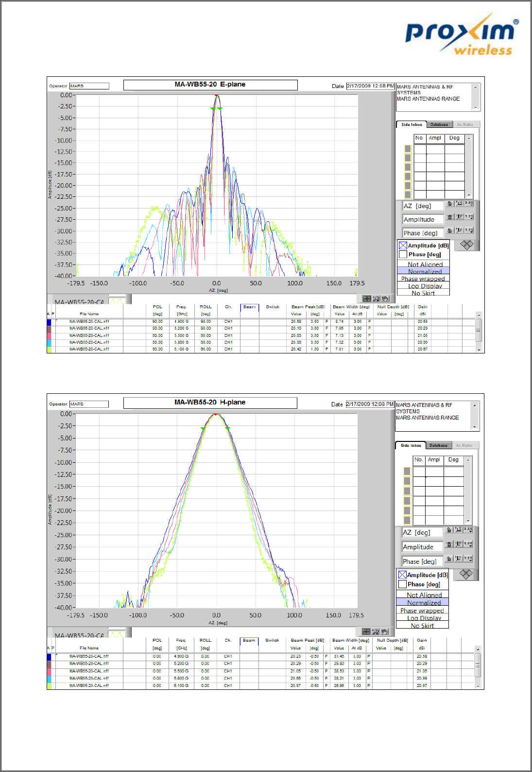This screenshot has height=772, width=532.
Task: Click Beam column button in E-plane table
Action: [250, 307]
